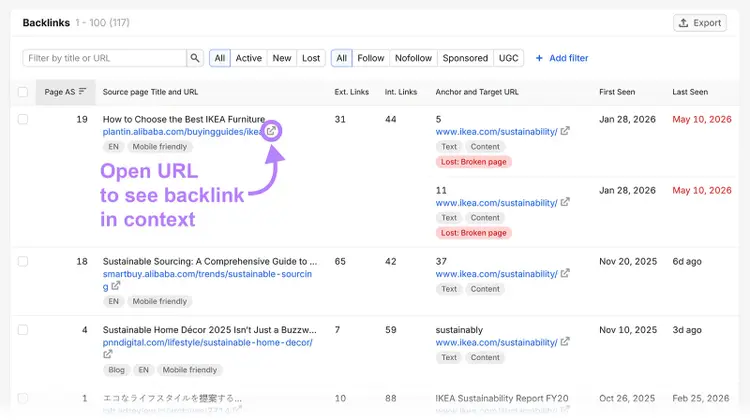
Task: Click the Page AS sort icon
Action: pyautogui.click(x=82, y=91)
